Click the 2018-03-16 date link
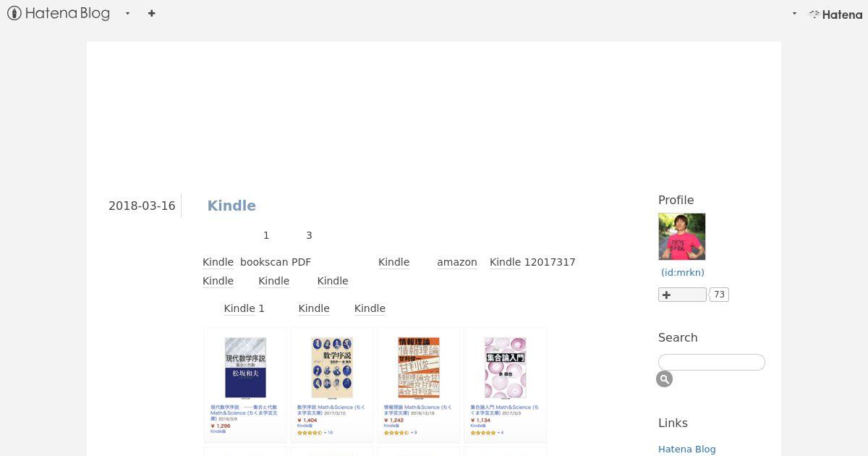Image resolution: width=868 pixels, height=456 pixels. coord(142,206)
